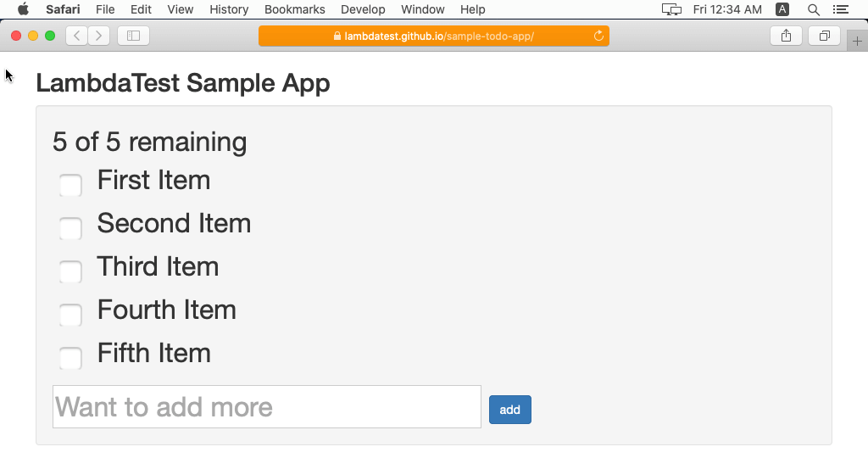Click the lambdatest.github.io address bar
Screen dimensions: 868x458
pyautogui.click(x=434, y=36)
